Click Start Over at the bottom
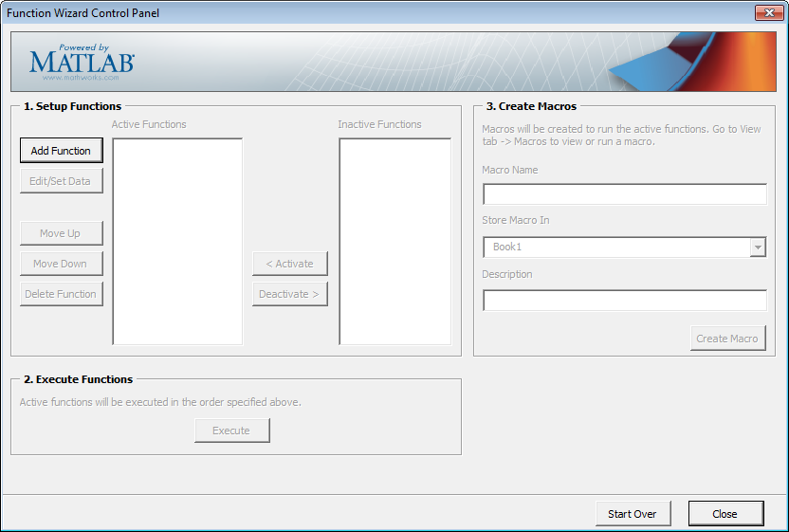This screenshot has width=789, height=532. click(x=633, y=513)
